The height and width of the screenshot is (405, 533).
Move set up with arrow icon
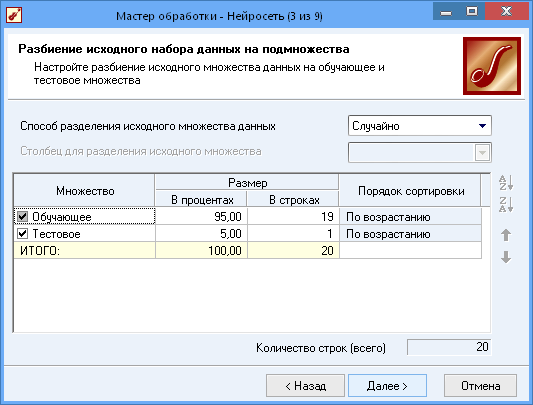(506, 235)
